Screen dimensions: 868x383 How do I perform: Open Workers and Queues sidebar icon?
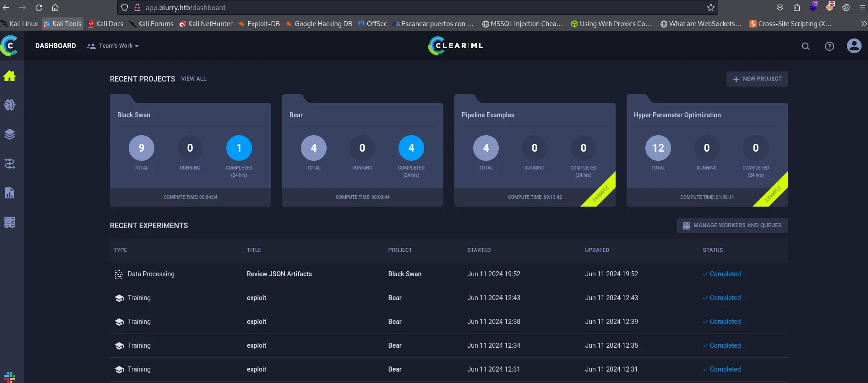coord(10,222)
